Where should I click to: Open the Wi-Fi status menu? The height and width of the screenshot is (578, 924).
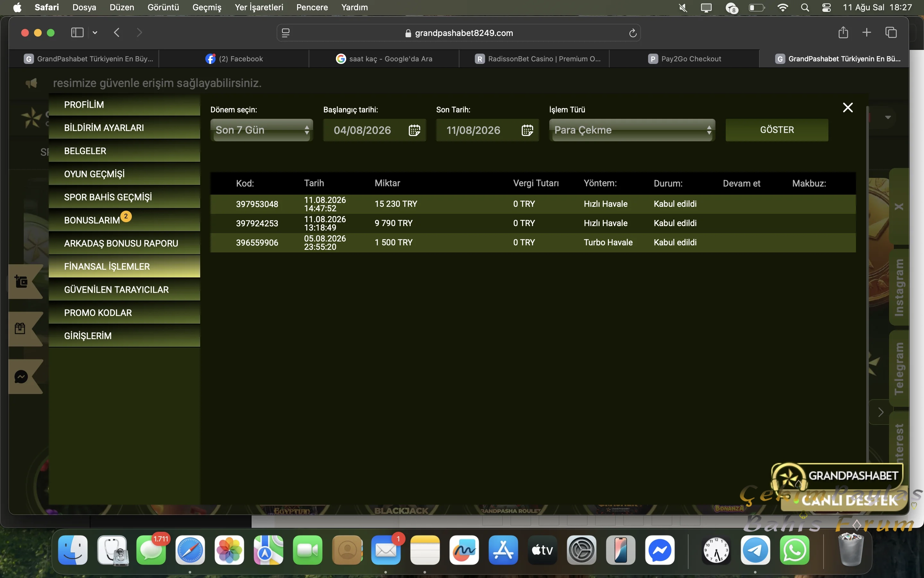783,8
